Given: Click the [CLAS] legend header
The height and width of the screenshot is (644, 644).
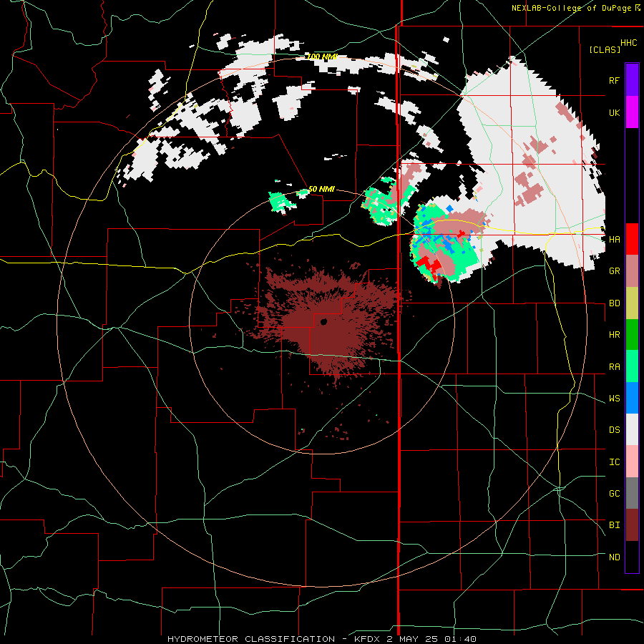Looking at the screenshot, I should 605,49.
